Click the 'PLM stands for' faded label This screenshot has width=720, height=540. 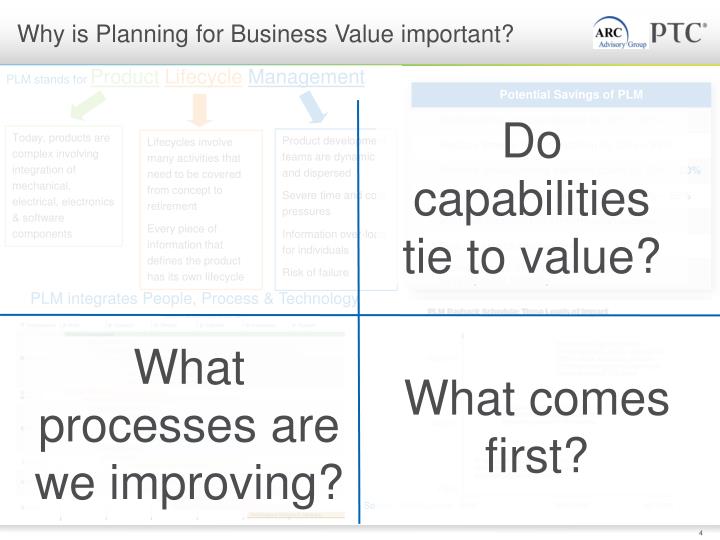pyautogui.click(x=46, y=79)
